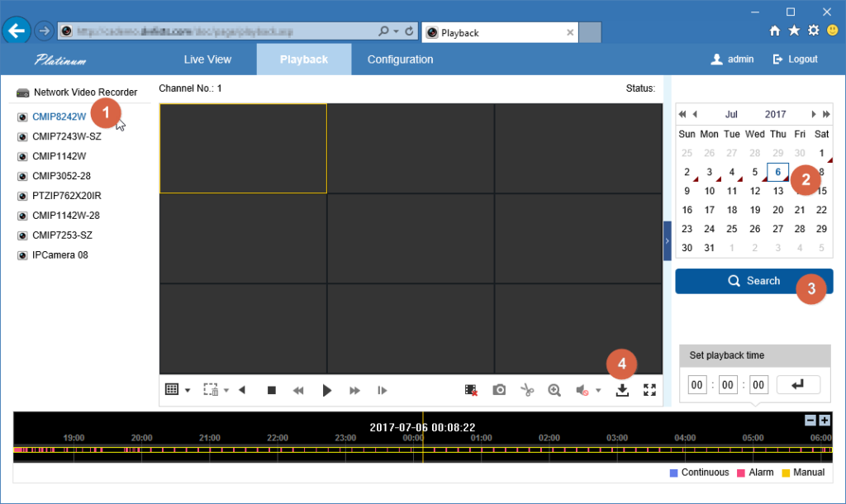Click reverse playback triangle button
The height and width of the screenshot is (504, 846).
click(242, 390)
